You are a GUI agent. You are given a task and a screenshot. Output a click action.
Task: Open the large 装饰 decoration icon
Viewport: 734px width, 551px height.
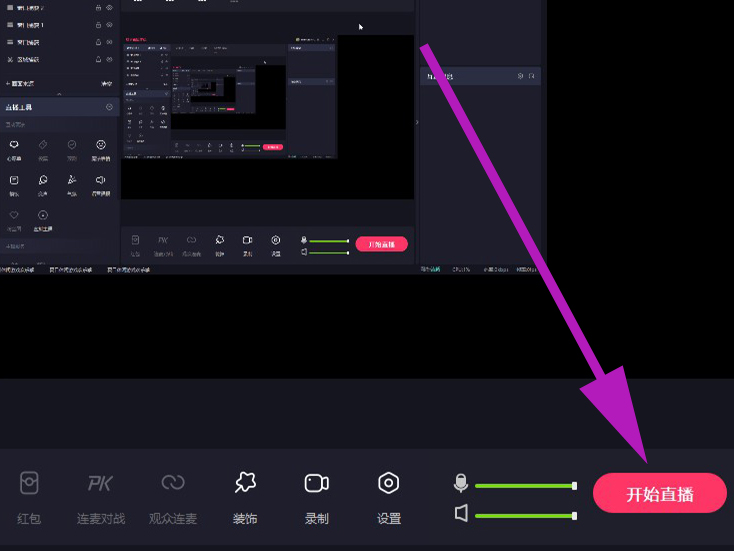pyautogui.click(x=245, y=484)
